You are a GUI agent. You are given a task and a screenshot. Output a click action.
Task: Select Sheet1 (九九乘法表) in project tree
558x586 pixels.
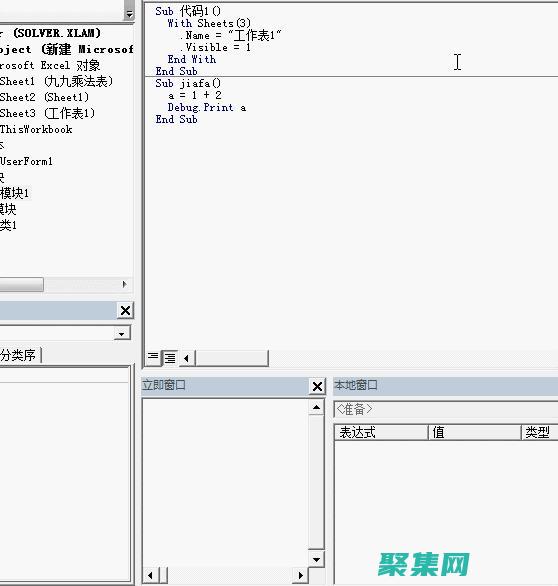(x=56, y=81)
